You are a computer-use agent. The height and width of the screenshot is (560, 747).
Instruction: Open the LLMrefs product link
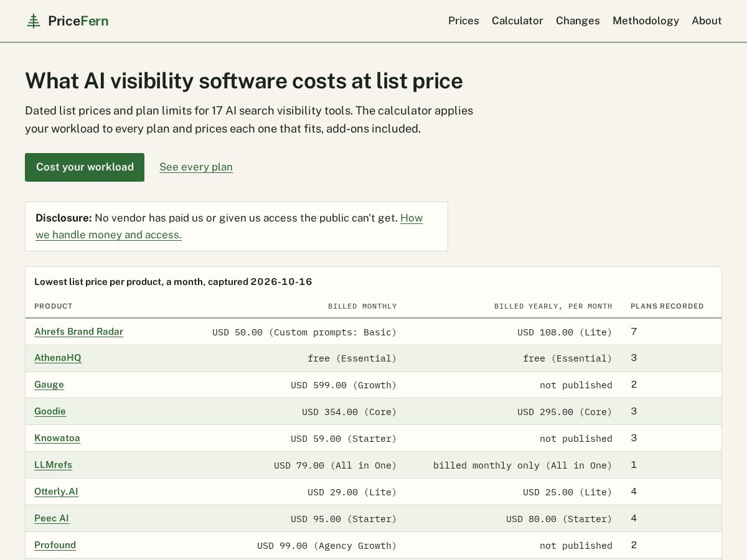[53, 465]
